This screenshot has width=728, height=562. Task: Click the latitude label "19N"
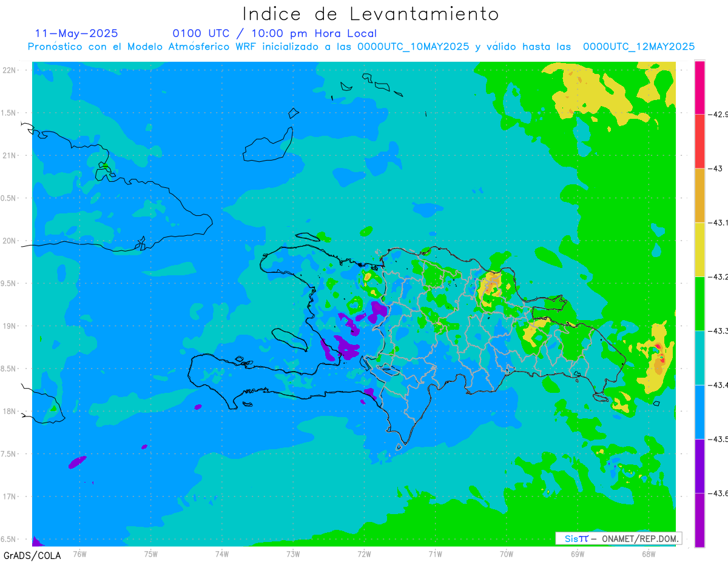(10, 326)
